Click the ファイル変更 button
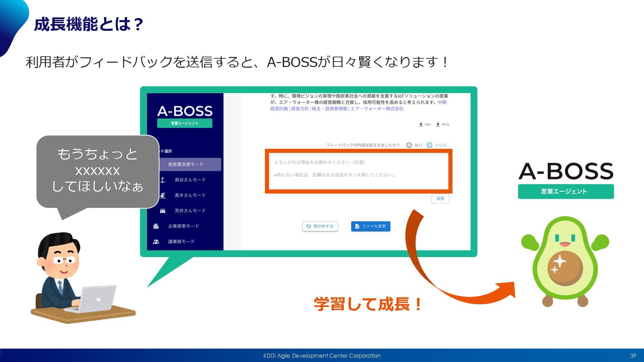Screen dimensions: 644x362 coord(371,227)
